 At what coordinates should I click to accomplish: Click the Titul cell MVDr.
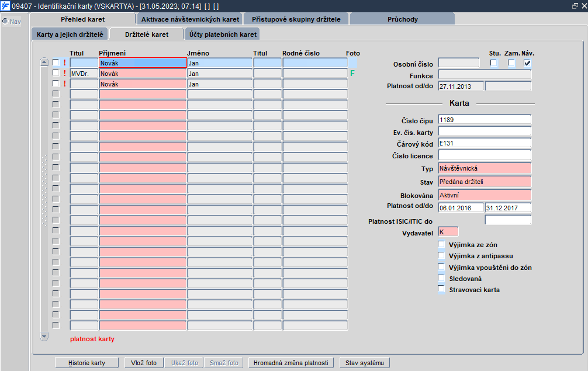pos(84,73)
